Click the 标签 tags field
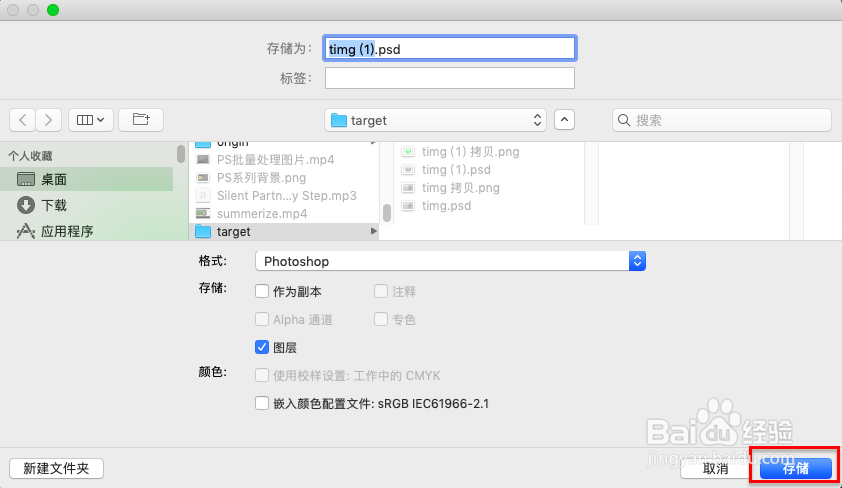842x488 pixels. pyautogui.click(x=449, y=78)
